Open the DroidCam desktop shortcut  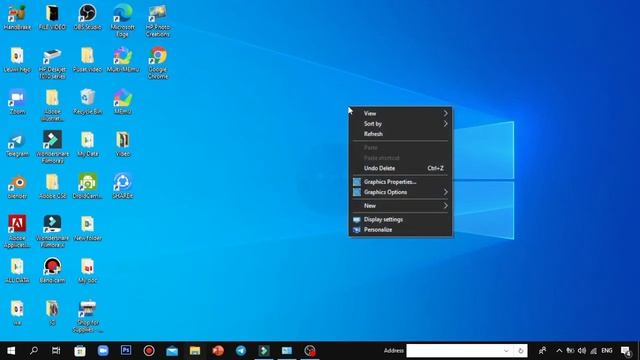click(87, 186)
